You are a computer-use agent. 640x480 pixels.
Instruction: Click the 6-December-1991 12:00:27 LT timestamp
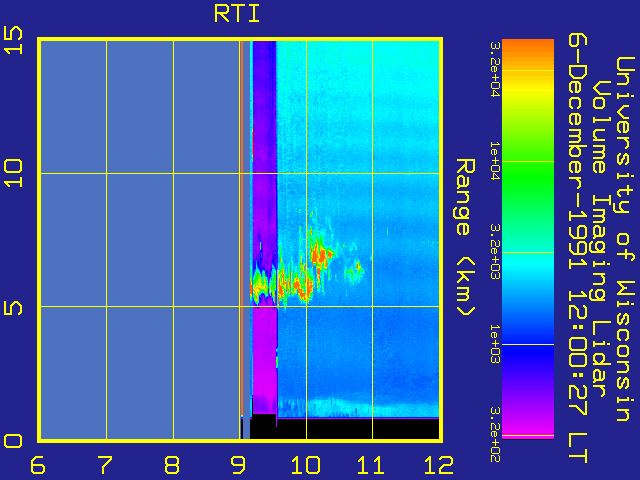578,248
